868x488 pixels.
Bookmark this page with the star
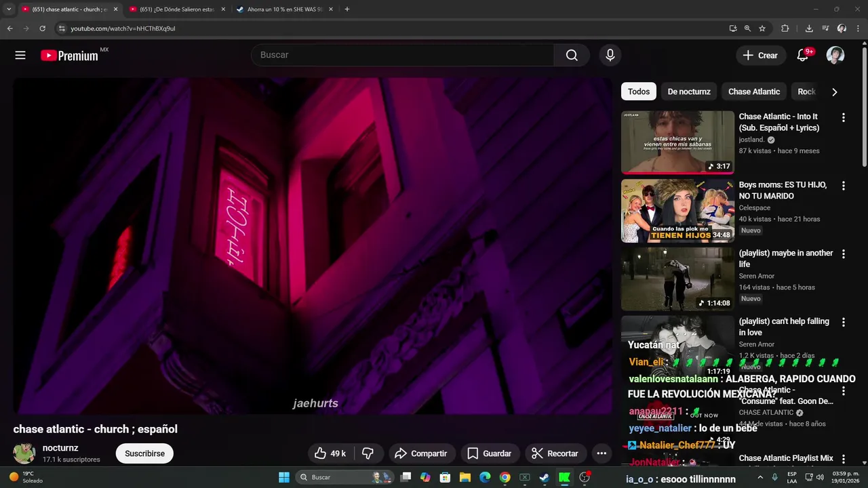762,28
